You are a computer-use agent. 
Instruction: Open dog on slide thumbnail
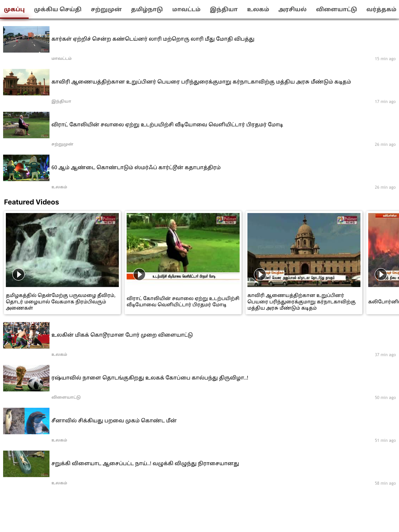[26, 463]
